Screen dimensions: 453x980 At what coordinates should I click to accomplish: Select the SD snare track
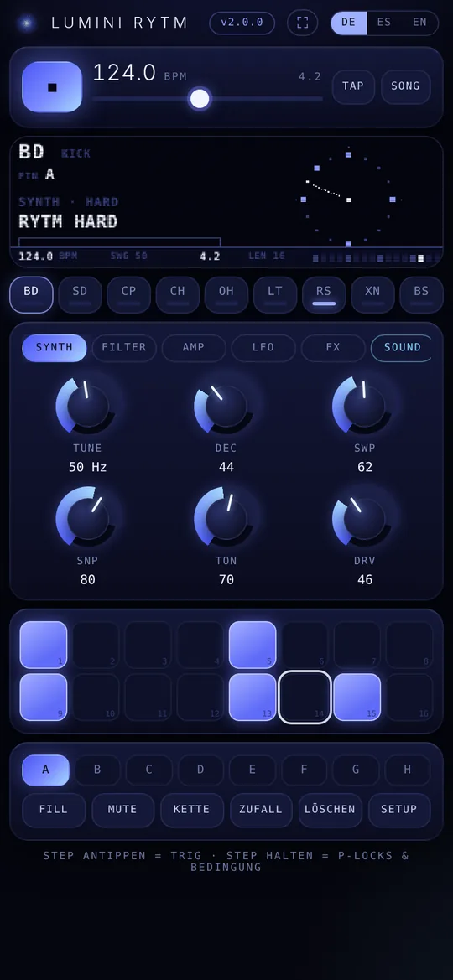coord(80,294)
